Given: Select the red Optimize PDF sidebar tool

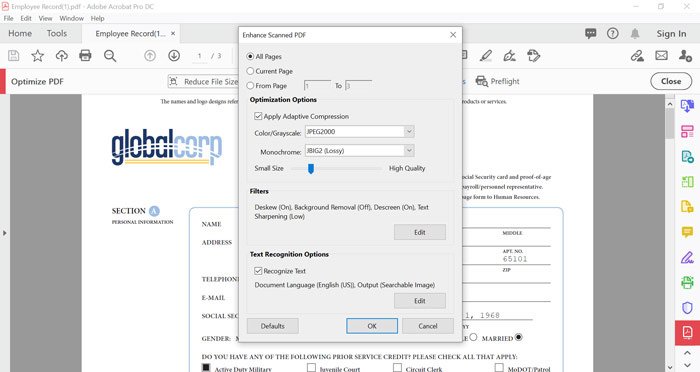Looking at the screenshot, I should pos(687,333).
